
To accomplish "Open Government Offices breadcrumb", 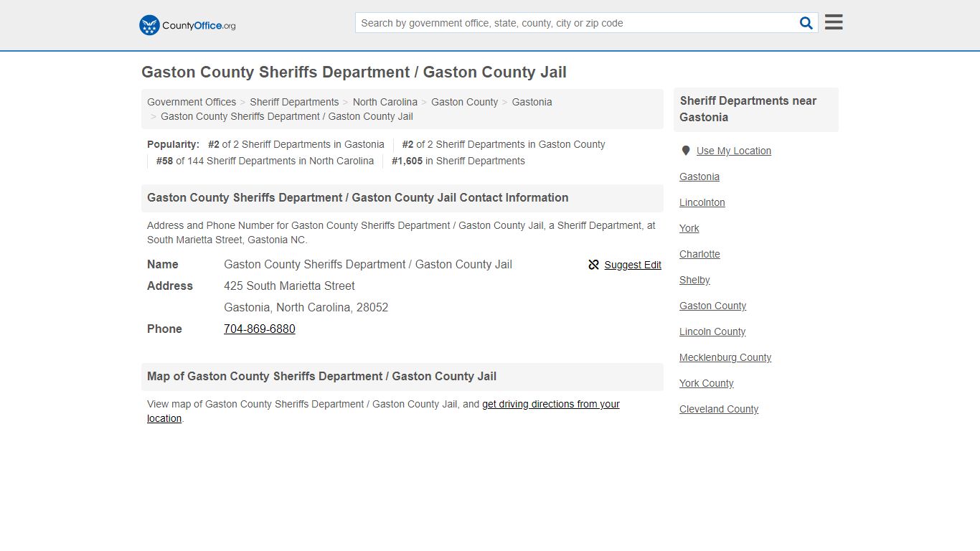I will pos(192,102).
